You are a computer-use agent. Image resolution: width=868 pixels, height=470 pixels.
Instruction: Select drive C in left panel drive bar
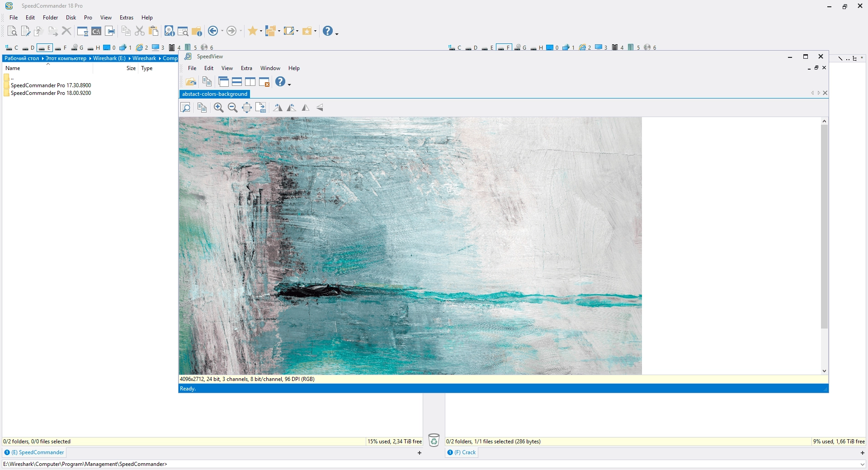(11, 47)
